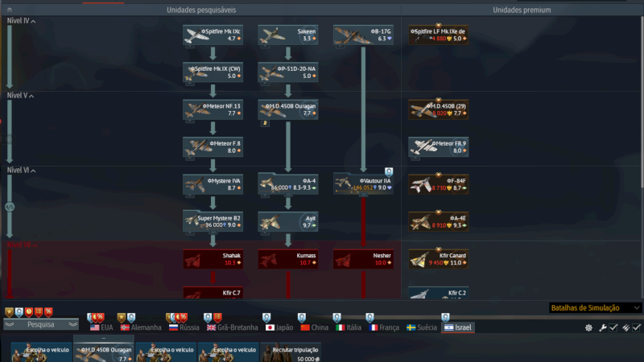Click the medal badge above França
Screen dimensions: 644x362
[369, 318]
